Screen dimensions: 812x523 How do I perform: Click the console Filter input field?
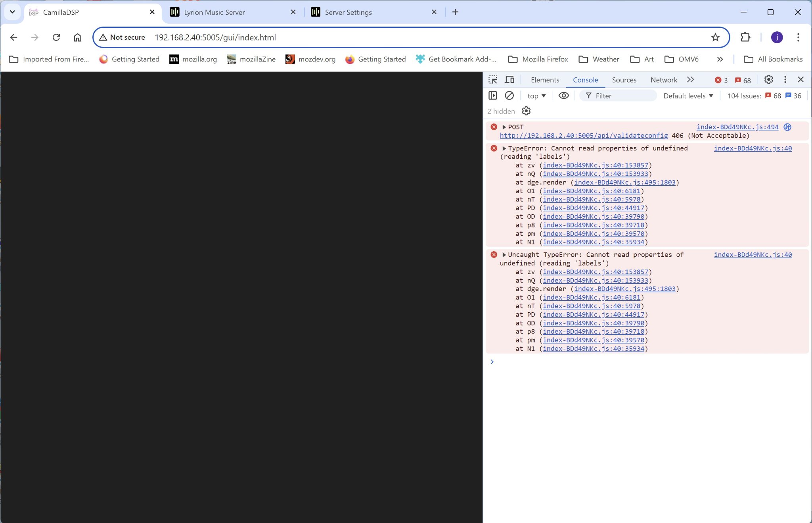click(618, 96)
